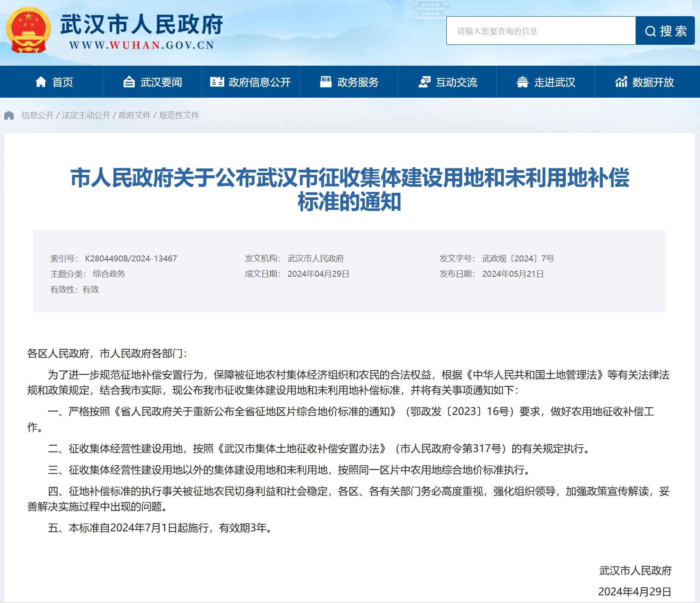The width and height of the screenshot is (700, 603).
Task: Click the home icon in the nav bar
Action: point(41,81)
